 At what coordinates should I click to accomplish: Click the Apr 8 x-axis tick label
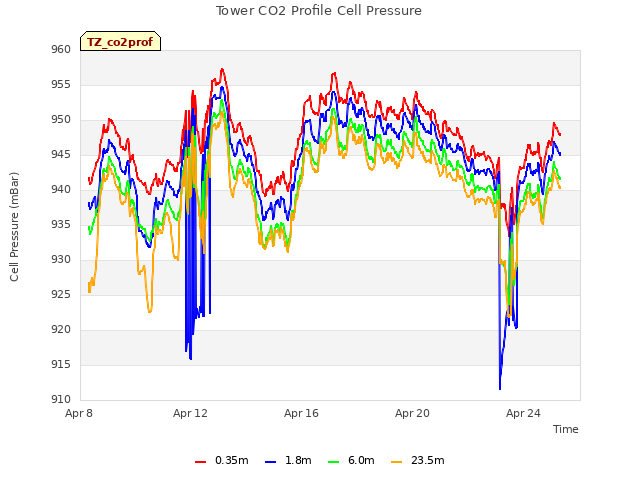[x=79, y=413]
